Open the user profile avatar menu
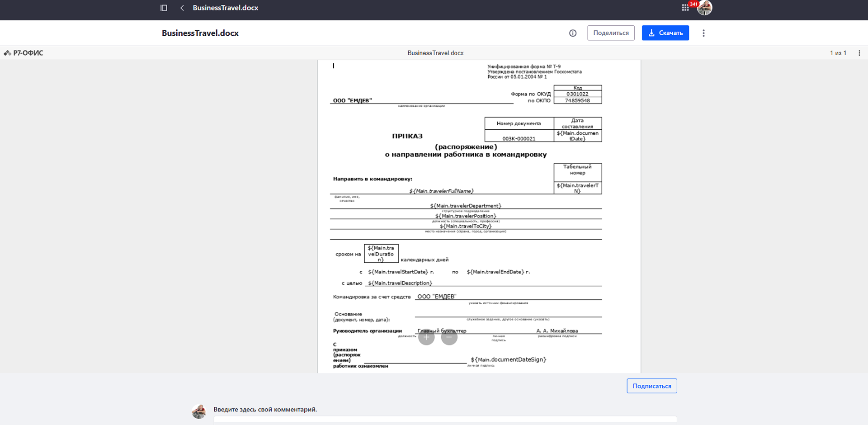Viewport: 868px width, 425px height. click(705, 8)
